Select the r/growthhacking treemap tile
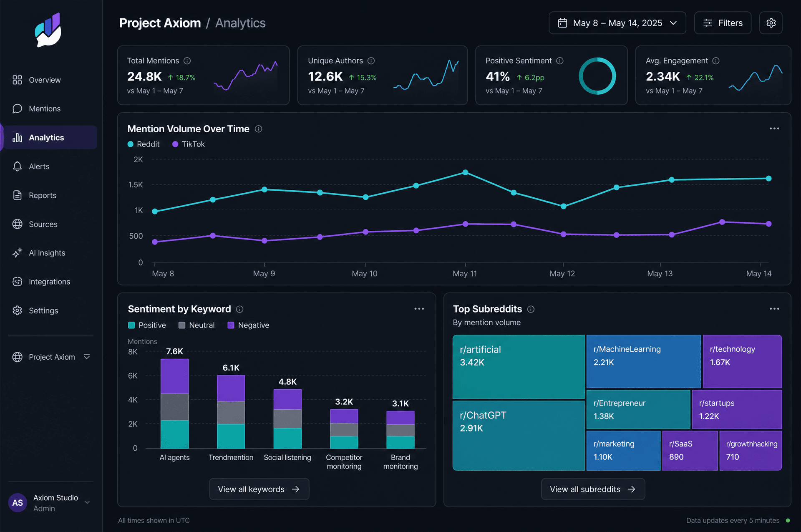This screenshot has height=532, width=801. pyautogui.click(x=751, y=451)
